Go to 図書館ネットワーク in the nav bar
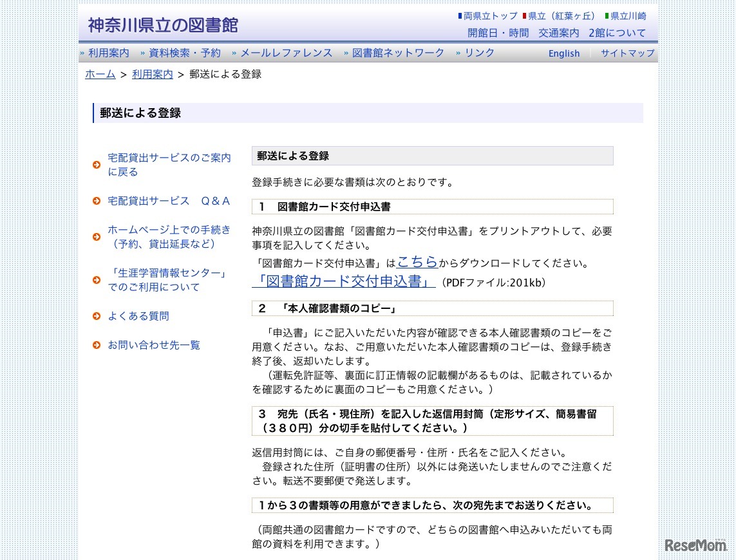Viewport: 736px width, 560px height. point(398,53)
